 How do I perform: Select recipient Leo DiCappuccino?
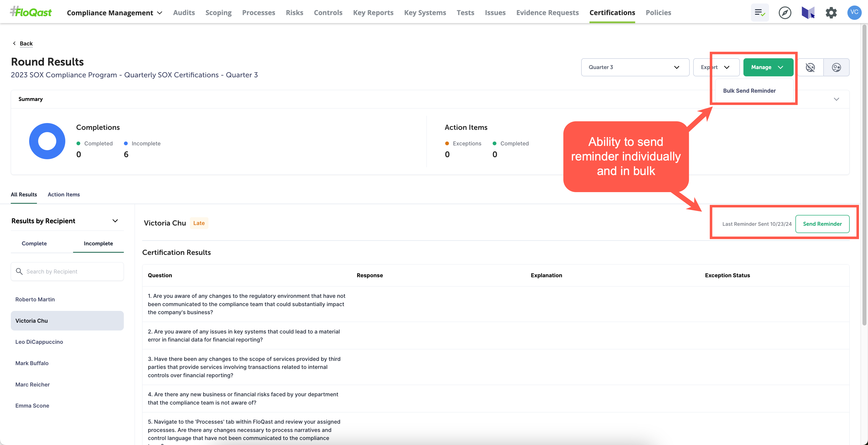(x=67, y=342)
